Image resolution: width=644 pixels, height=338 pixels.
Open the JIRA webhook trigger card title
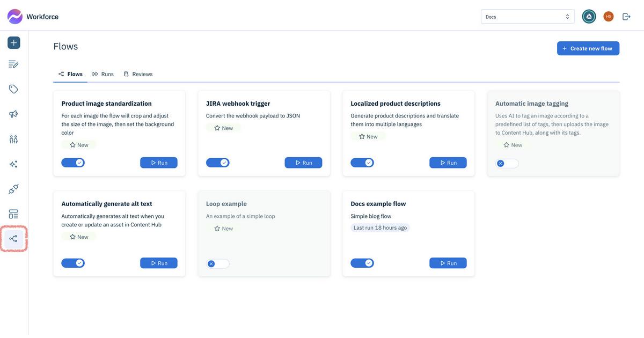[238, 104]
